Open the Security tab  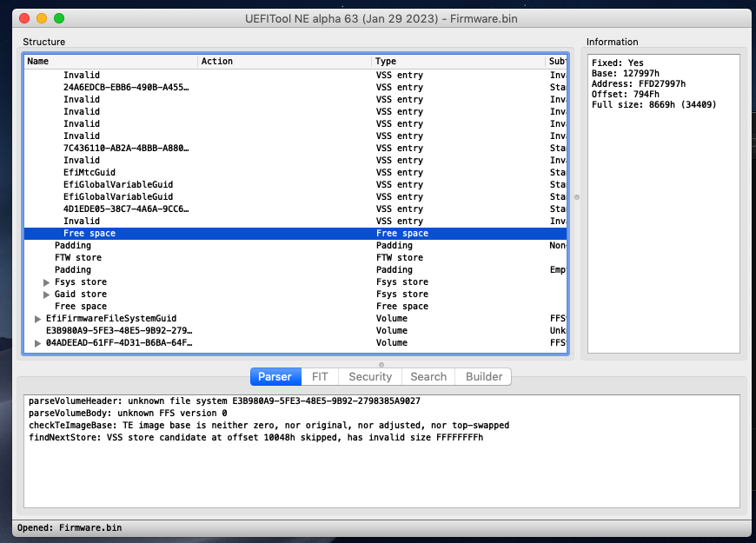370,376
